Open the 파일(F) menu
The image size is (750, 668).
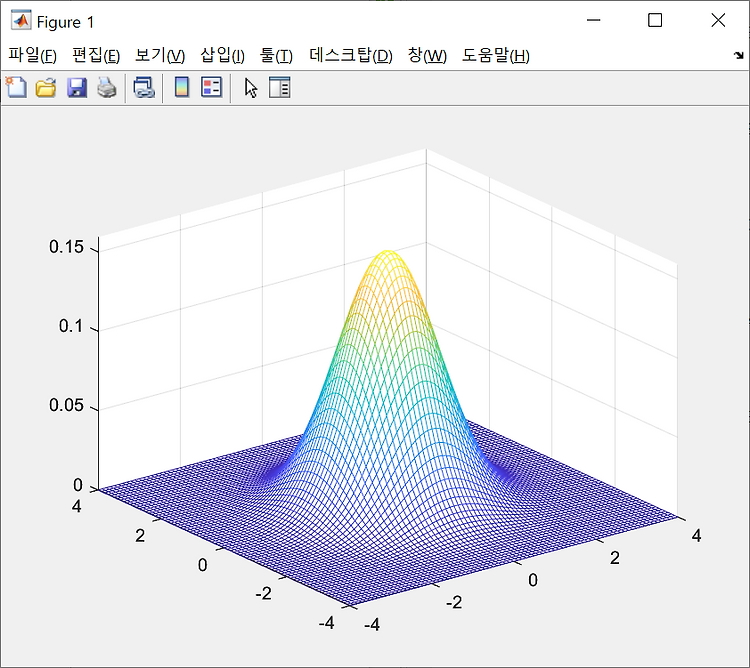tap(33, 55)
